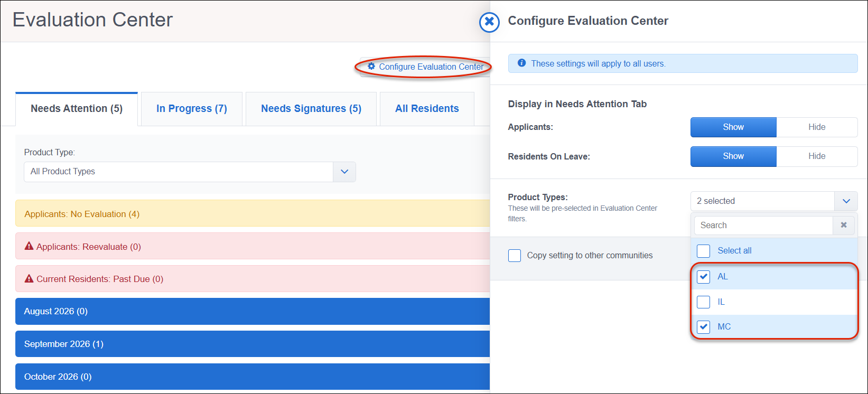Click the info icon in the settings notice
The height and width of the screenshot is (394, 868).
521,63
